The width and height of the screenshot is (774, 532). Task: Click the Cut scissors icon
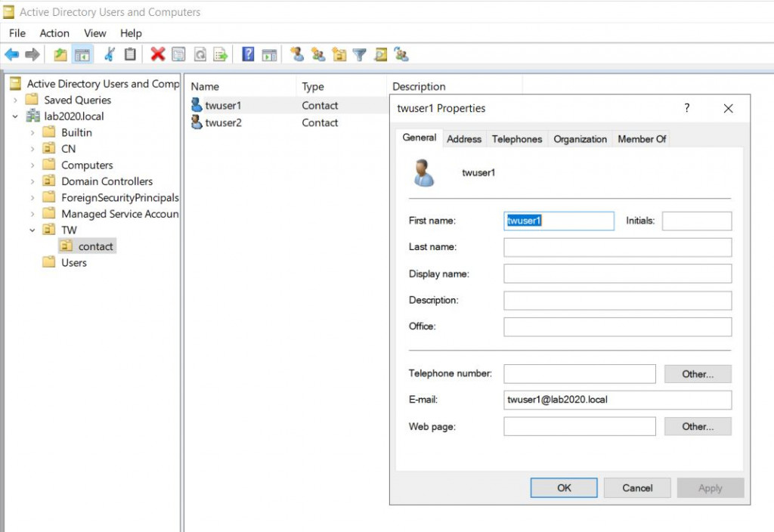pos(110,54)
